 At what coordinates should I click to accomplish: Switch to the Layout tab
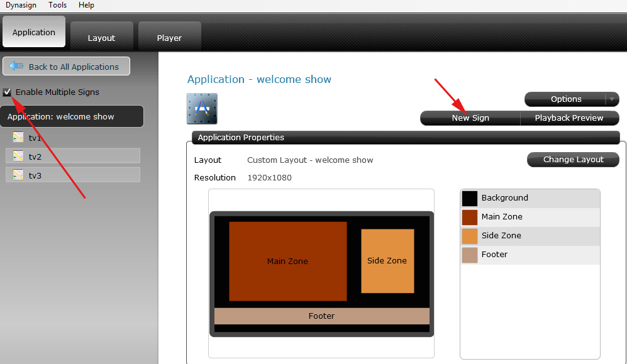tap(101, 38)
